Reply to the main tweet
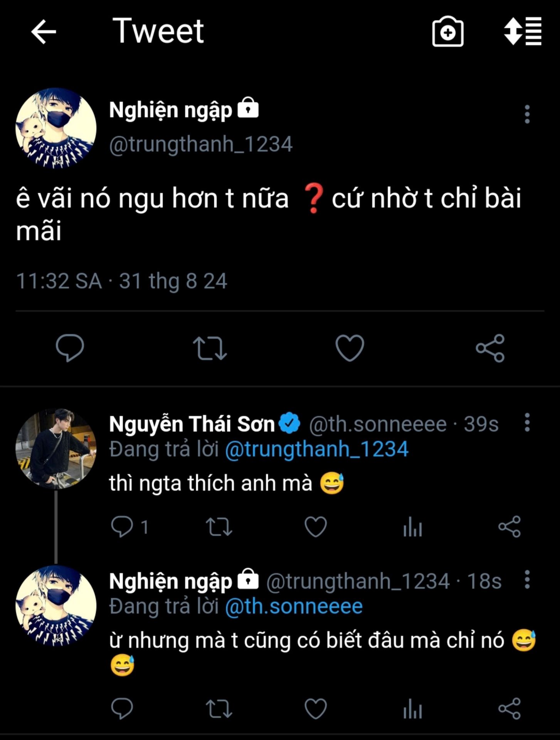 70,348
